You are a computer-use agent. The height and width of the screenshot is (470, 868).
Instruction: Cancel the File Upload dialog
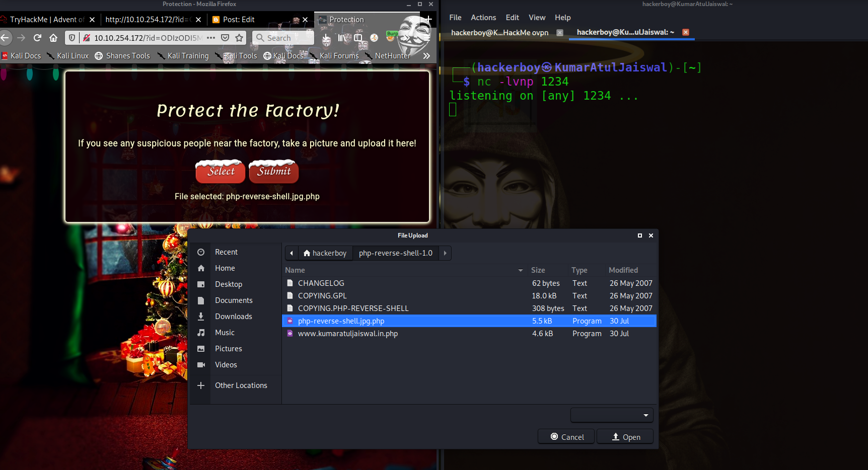(566, 437)
